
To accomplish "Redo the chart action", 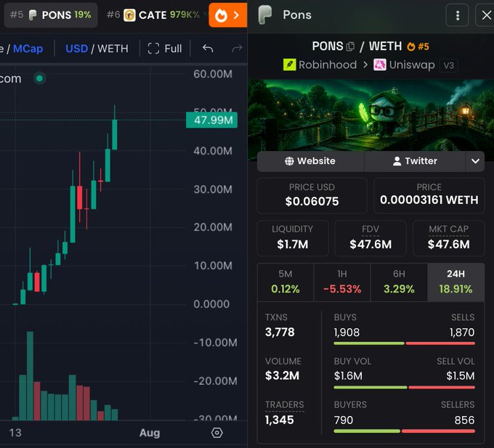I will [237, 49].
